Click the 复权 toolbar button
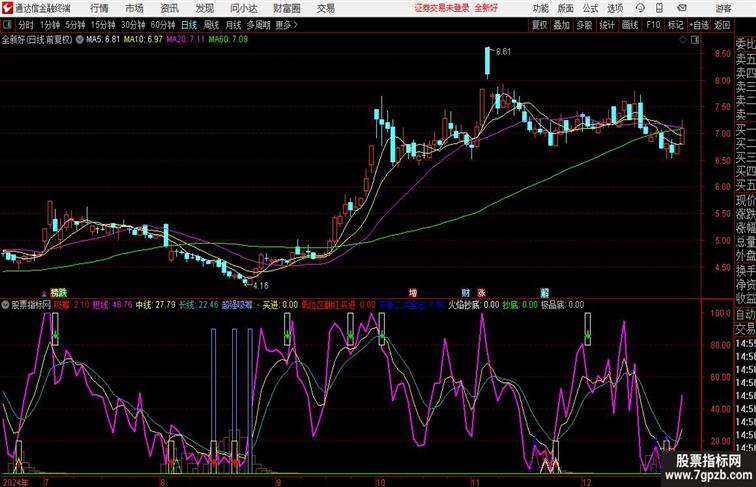This screenshot has height=487, width=756. point(540,25)
